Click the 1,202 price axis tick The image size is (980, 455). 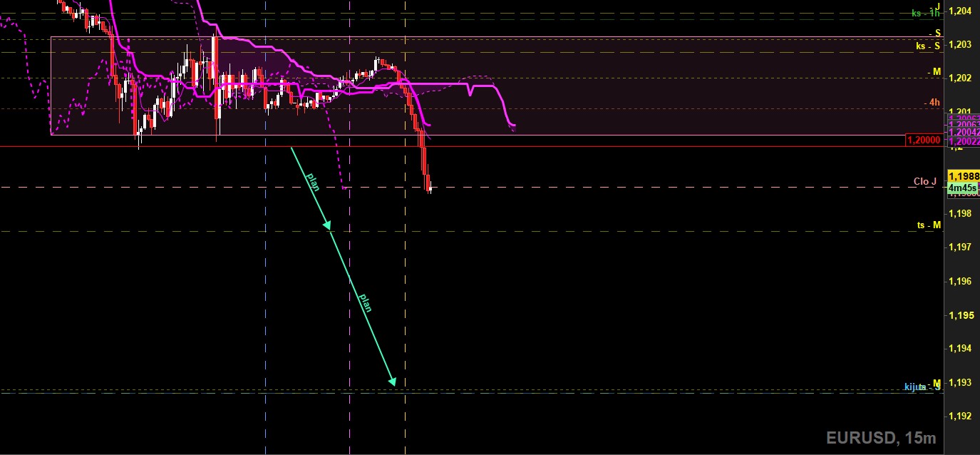(x=961, y=78)
